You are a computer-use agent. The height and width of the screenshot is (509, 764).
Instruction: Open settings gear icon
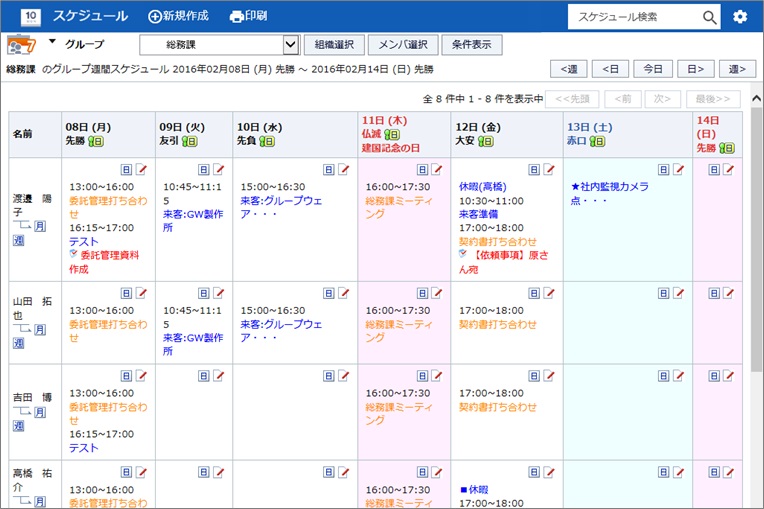coord(740,17)
